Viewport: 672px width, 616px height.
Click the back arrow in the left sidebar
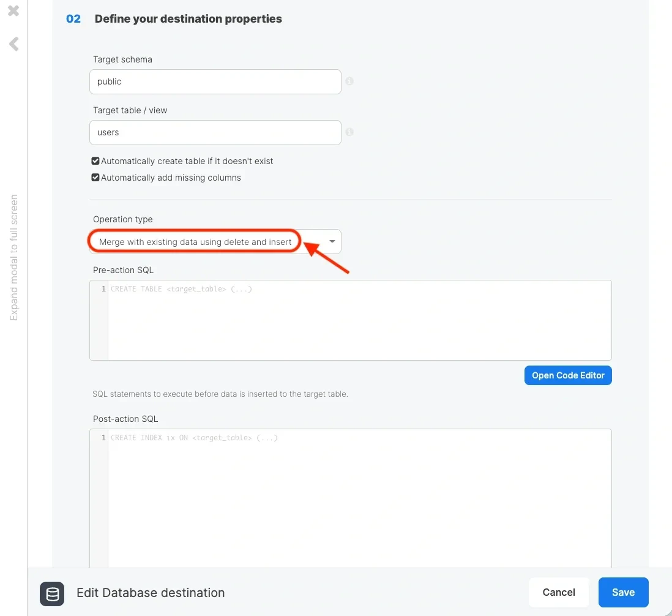click(13, 43)
